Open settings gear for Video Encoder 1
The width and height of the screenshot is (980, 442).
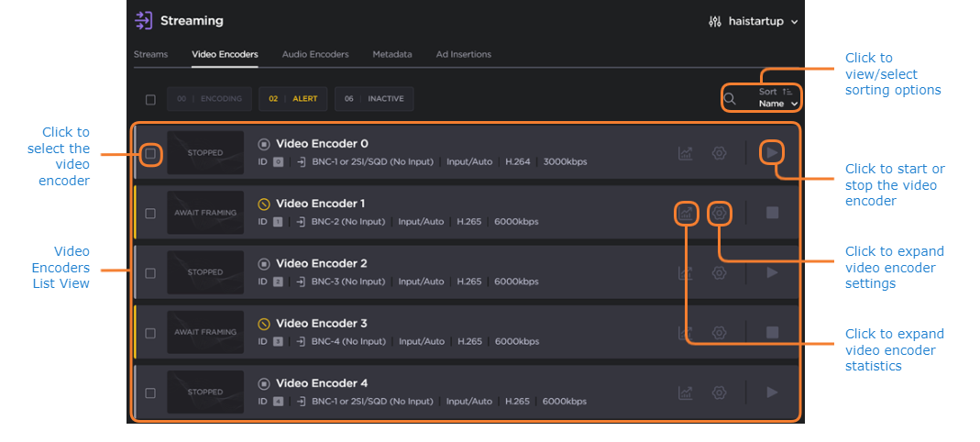[720, 214]
